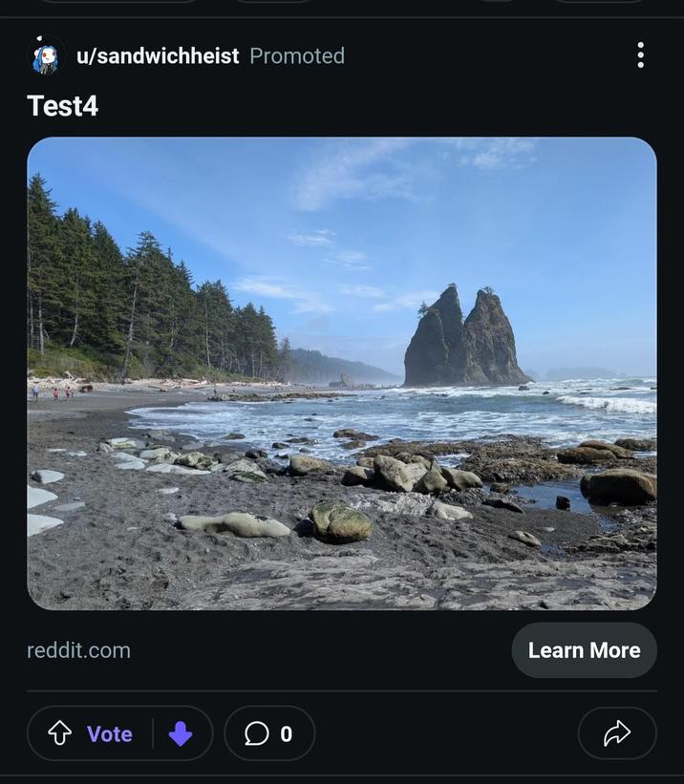
Task: Open the ad destination via Learn More
Action: (x=584, y=650)
